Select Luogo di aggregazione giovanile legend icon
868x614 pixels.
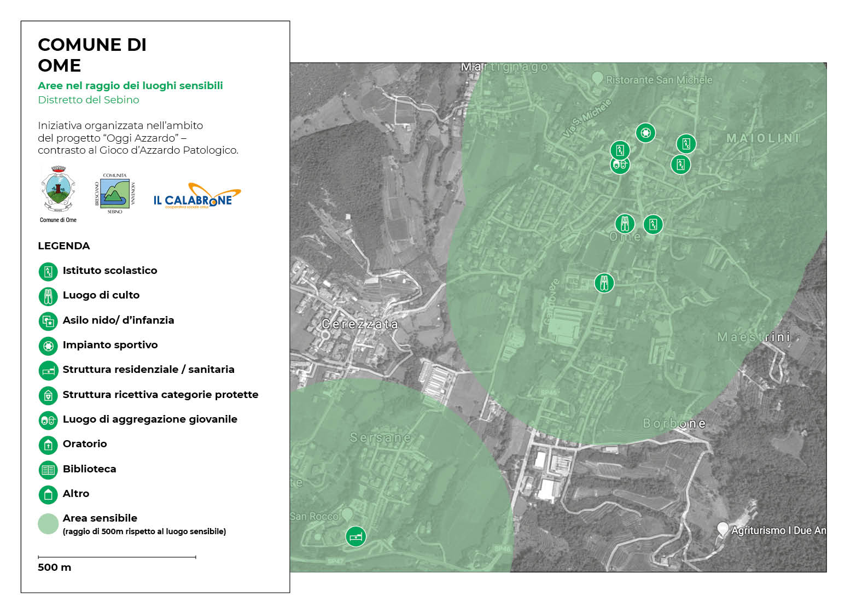pyautogui.click(x=48, y=420)
